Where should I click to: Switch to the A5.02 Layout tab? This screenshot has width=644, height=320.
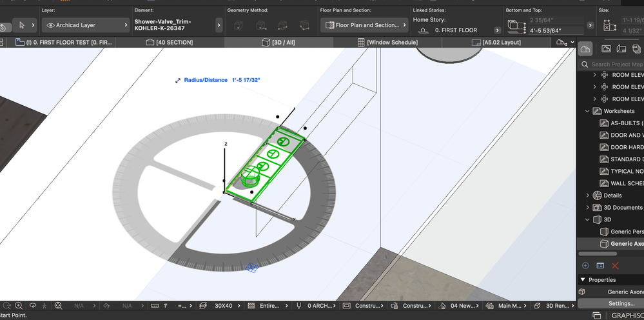tap(496, 43)
